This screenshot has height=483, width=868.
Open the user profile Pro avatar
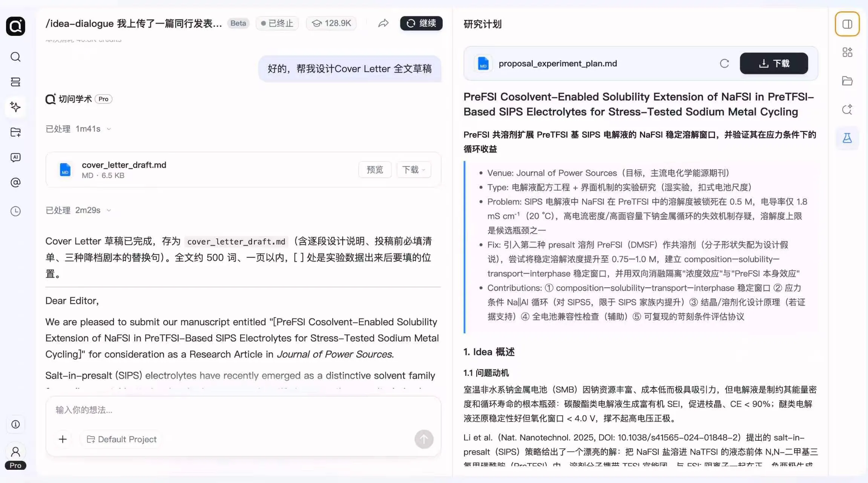15,456
